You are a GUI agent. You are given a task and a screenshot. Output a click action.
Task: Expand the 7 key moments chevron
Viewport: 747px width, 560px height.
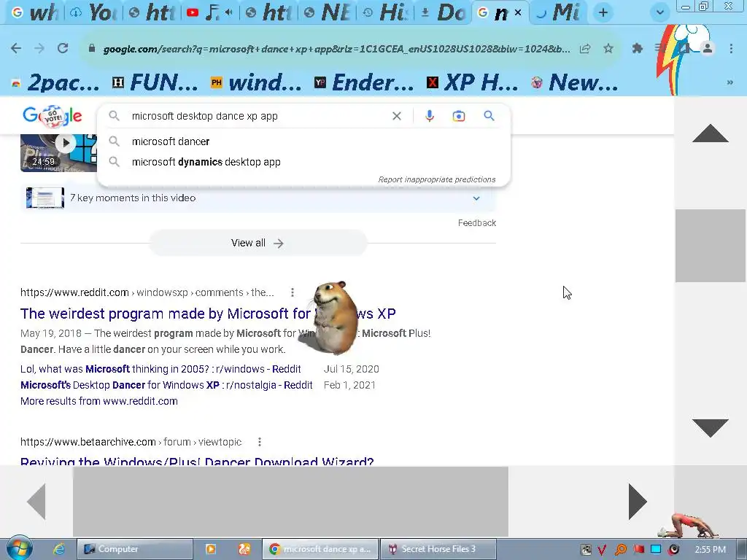pos(476,198)
